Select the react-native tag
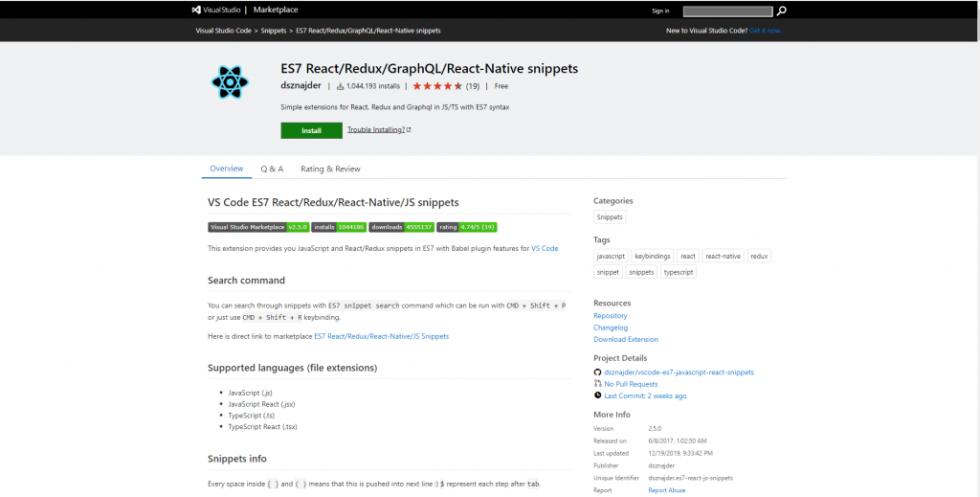Image resolution: width=980 pixels, height=497 pixels. 723,257
